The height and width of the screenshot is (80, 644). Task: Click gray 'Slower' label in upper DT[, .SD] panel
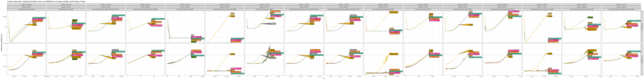pos(273,24)
